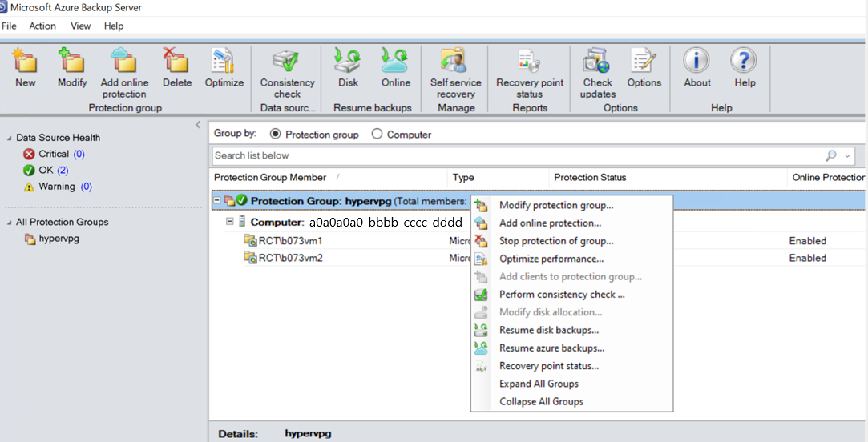Click Enabled value in RCT\b073vm2 row

point(807,258)
